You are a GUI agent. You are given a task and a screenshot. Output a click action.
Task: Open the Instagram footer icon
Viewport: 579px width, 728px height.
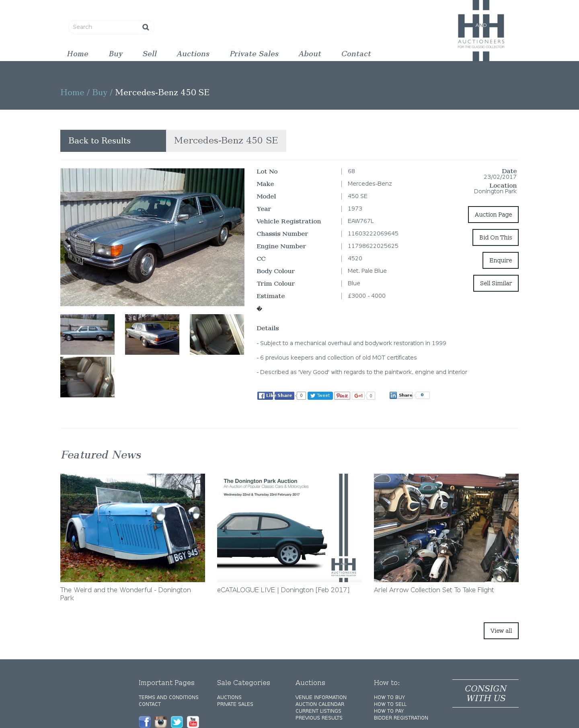click(x=161, y=722)
